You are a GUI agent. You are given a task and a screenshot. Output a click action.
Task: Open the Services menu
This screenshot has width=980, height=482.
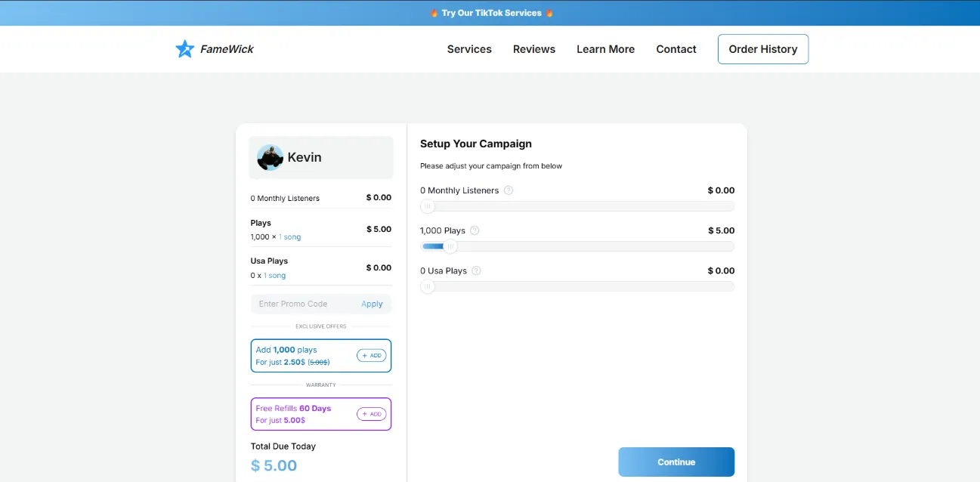pos(469,49)
